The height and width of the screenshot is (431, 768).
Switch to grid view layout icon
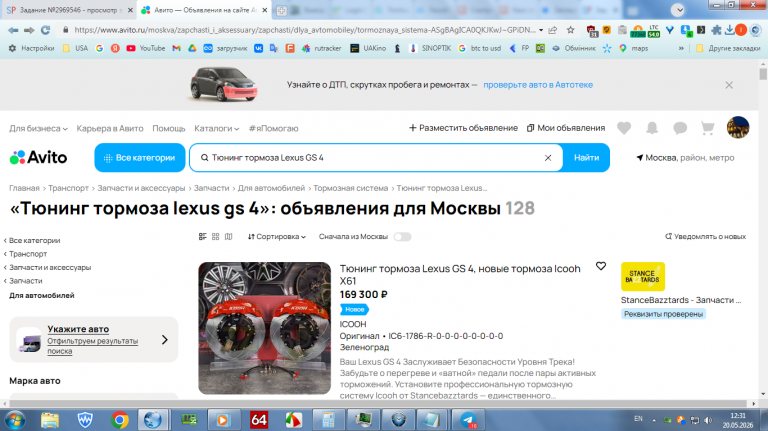click(216, 237)
